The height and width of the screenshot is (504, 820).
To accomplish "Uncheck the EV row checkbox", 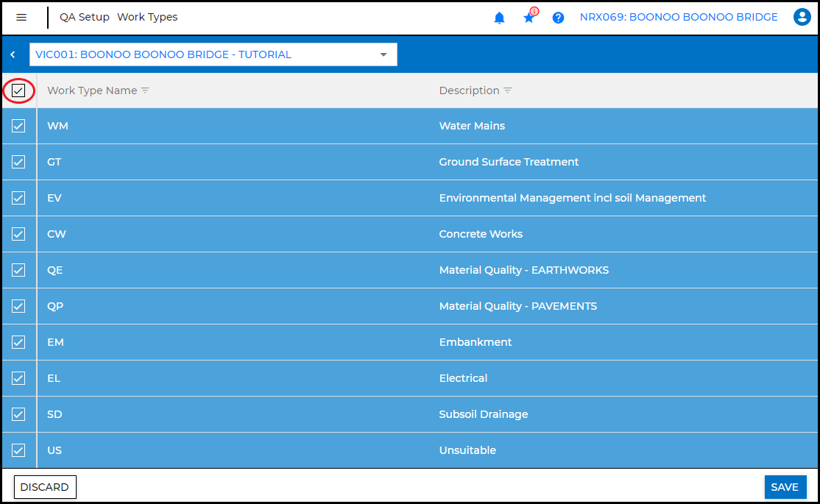I will click(x=18, y=198).
